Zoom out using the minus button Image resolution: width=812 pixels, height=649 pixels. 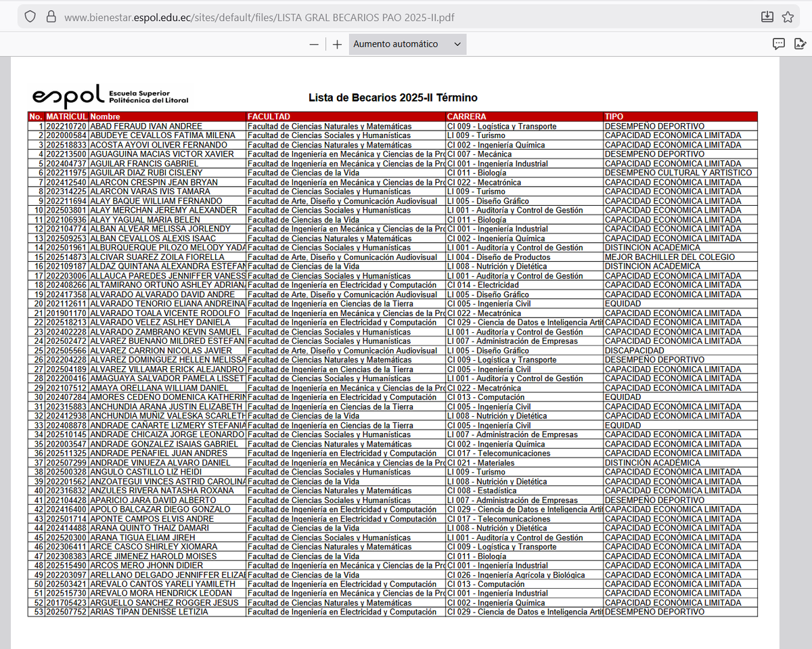click(x=314, y=44)
